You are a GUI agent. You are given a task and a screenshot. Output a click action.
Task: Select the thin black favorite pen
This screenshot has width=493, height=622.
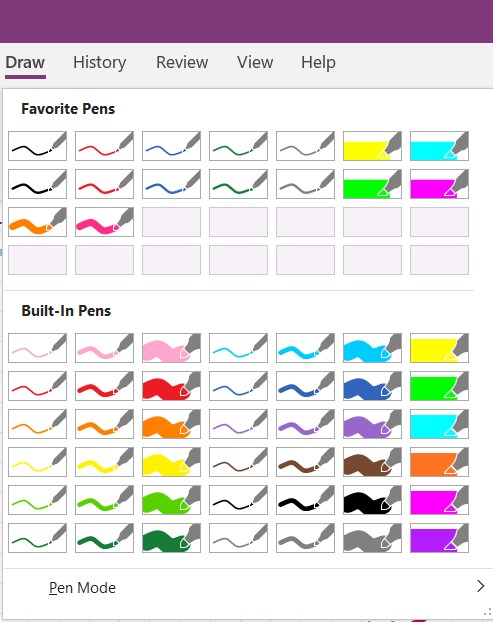(37, 146)
